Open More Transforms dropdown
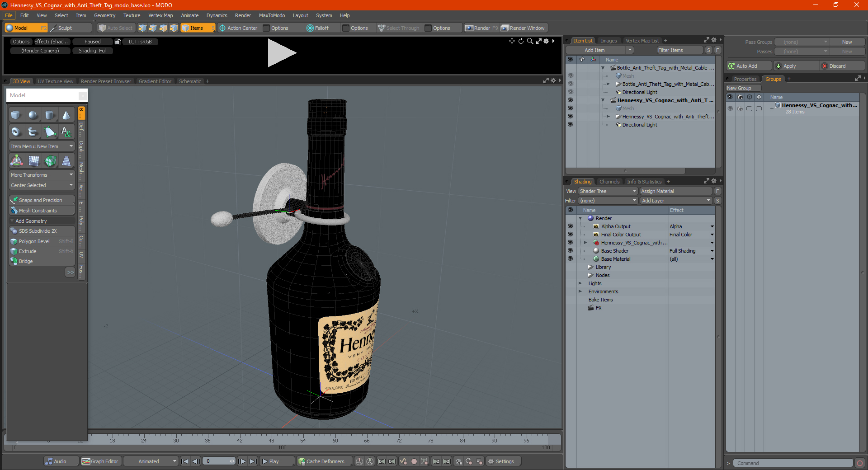This screenshot has height=470, width=868. (42, 175)
